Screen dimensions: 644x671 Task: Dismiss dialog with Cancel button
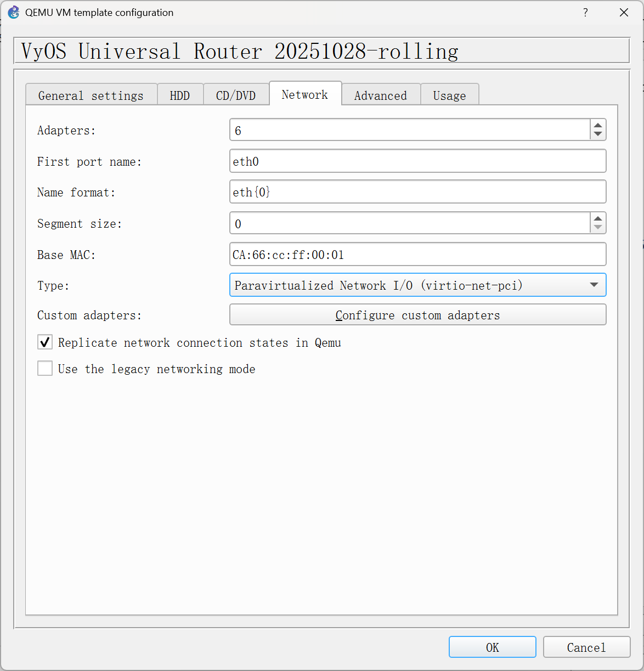[586, 647]
